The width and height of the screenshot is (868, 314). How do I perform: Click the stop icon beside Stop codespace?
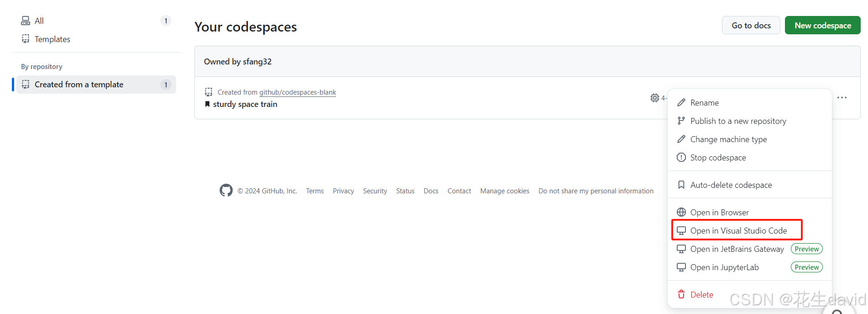[x=681, y=157]
